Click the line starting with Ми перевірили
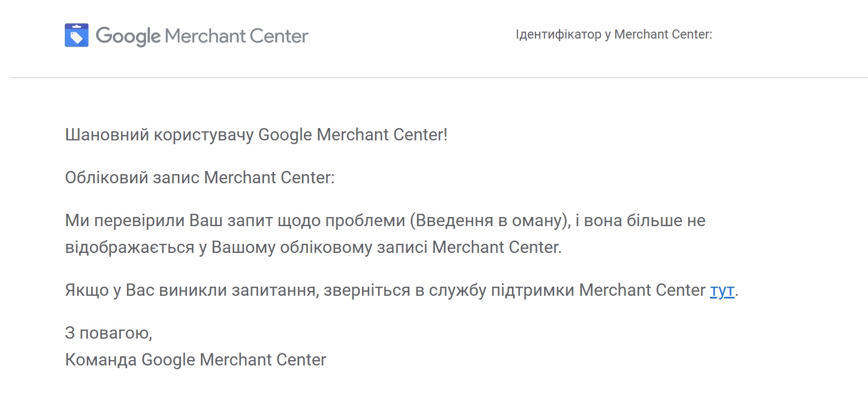The height and width of the screenshot is (411, 868). click(x=385, y=221)
